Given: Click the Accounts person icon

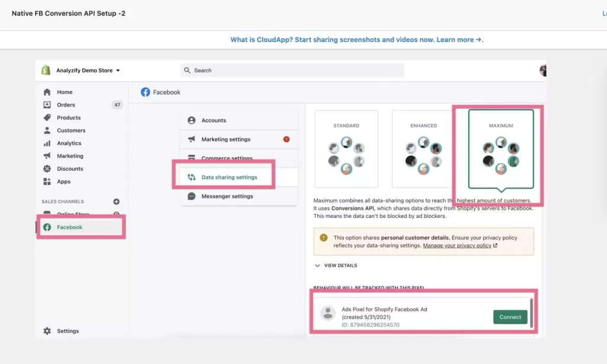Looking at the screenshot, I should [x=191, y=120].
